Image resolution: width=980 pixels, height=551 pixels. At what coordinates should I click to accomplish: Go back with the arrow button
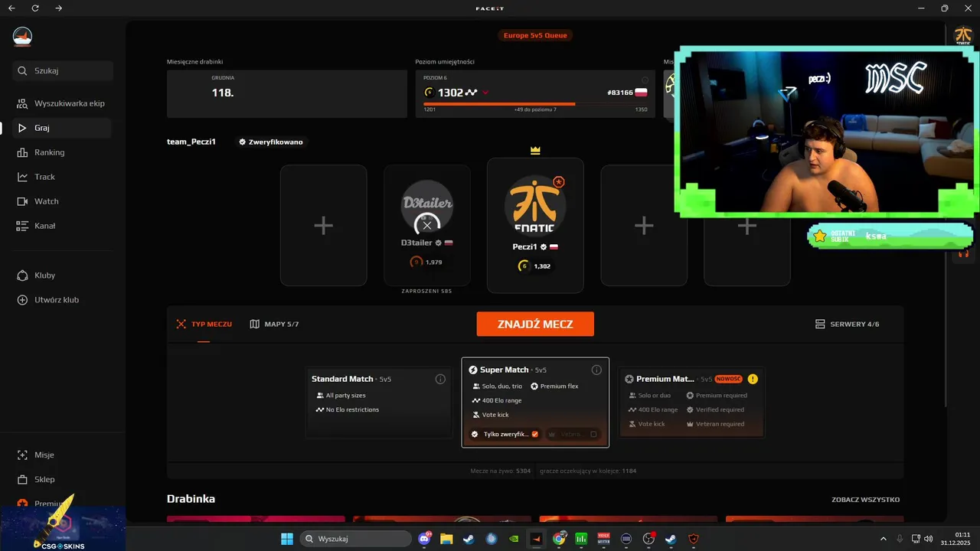click(11, 8)
